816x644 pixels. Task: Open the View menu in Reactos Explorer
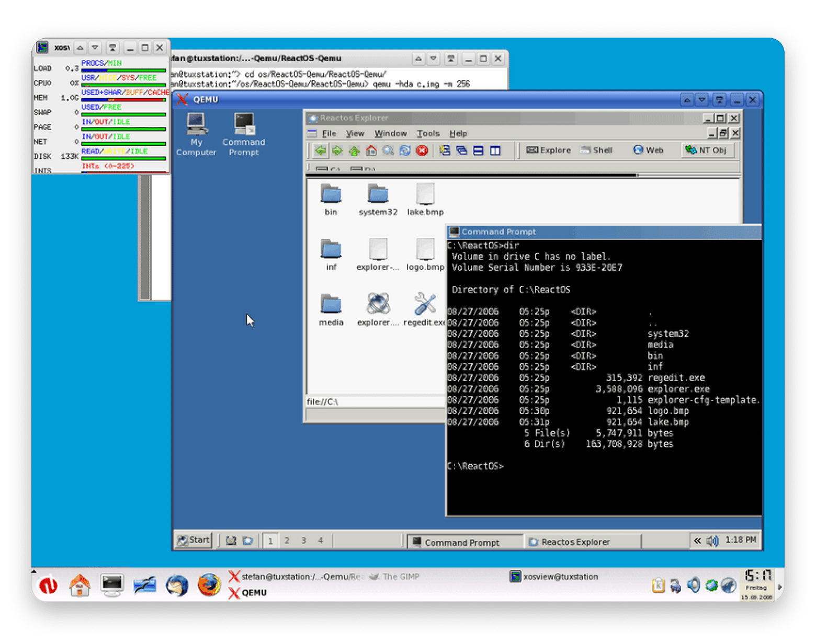355,133
